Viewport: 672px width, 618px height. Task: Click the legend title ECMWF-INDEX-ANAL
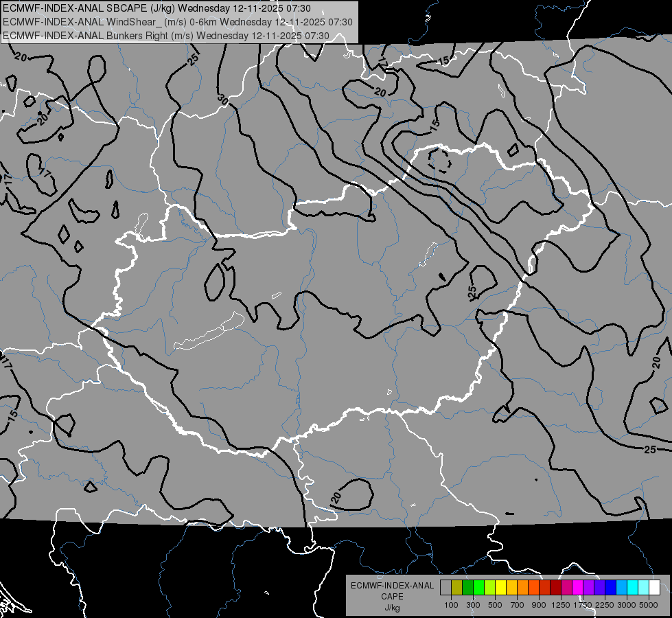point(392,586)
